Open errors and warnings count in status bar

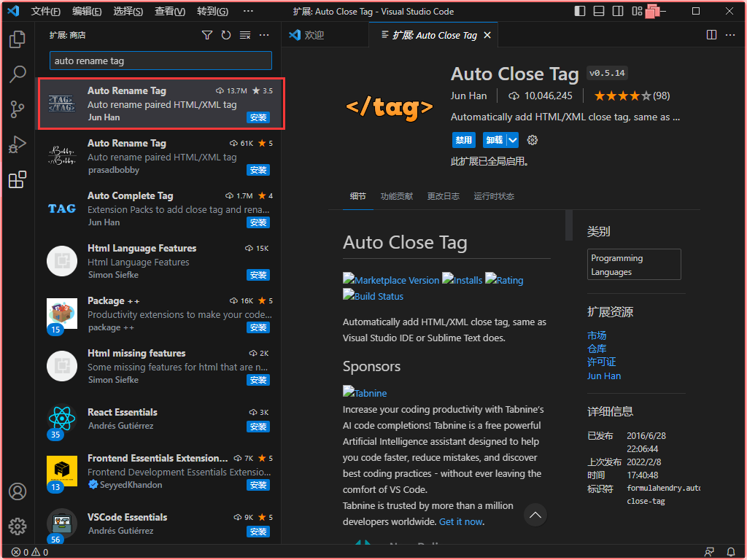click(29, 552)
